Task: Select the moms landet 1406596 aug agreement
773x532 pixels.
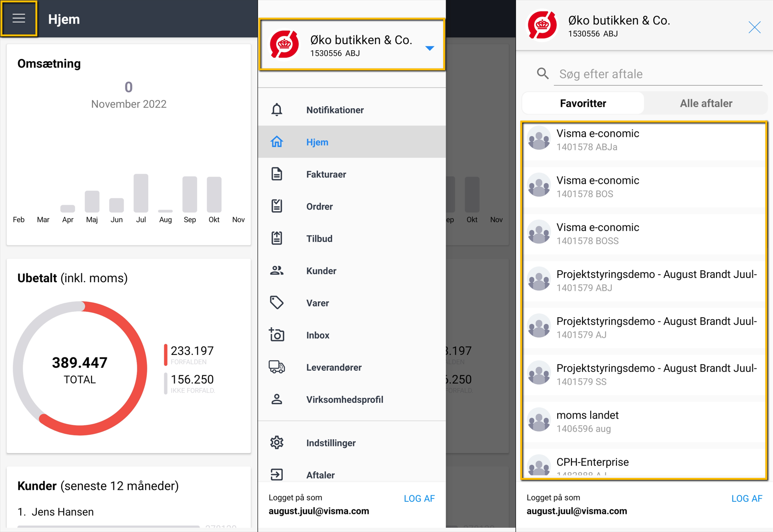Action: coord(644,421)
